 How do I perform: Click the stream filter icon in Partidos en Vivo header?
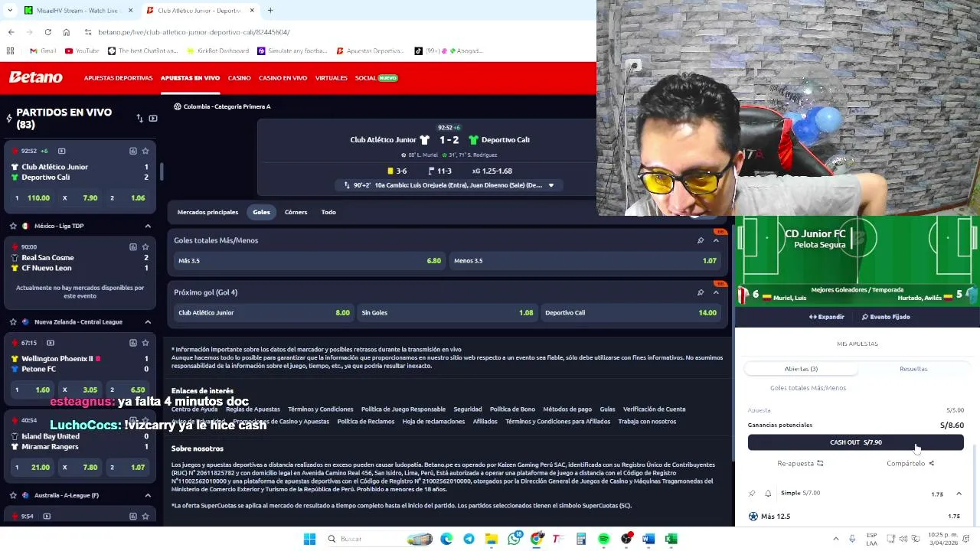[153, 119]
